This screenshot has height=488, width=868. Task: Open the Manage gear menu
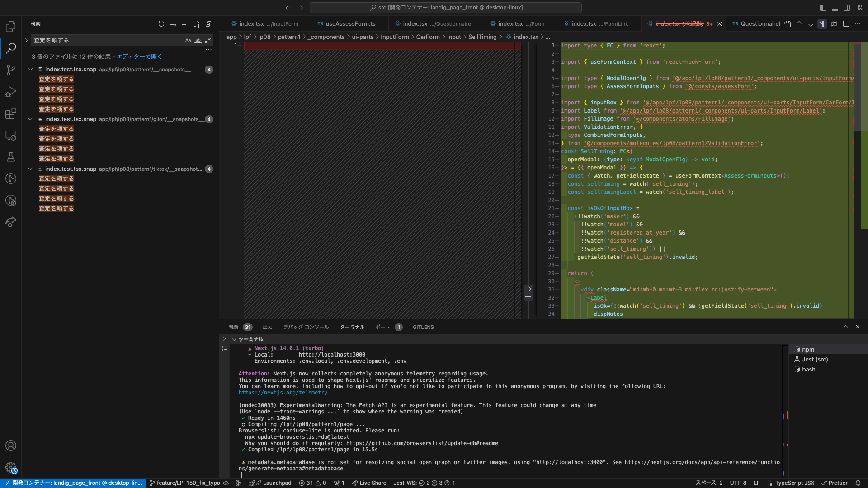click(x=11, y=467)
